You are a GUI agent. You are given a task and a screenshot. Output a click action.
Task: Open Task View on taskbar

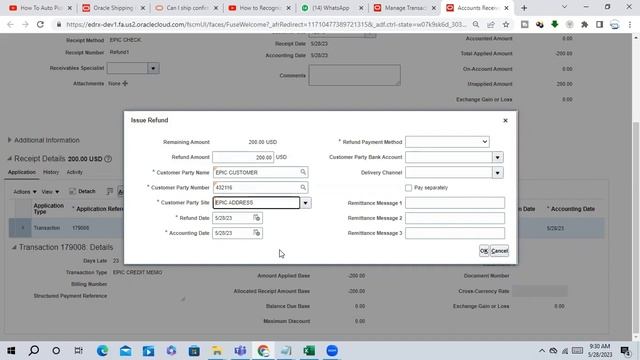78,351
